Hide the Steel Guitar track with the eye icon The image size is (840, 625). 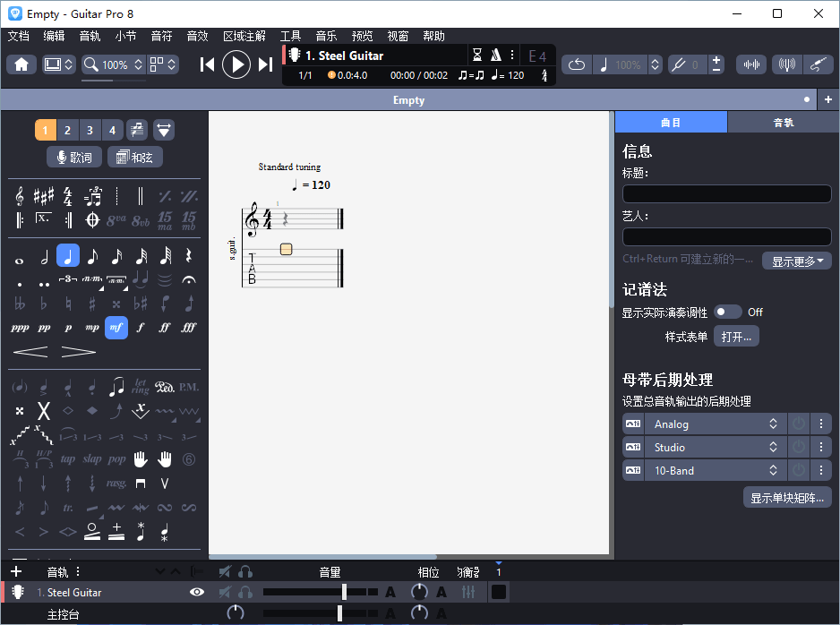point(196,592)
